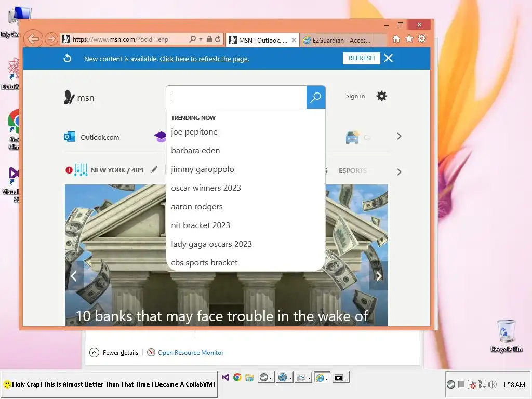The height and width of the screenshot is (399, 532).
Task: Choose trending suggestion 'barbara eden'
Action: click(x=195, y=151)
